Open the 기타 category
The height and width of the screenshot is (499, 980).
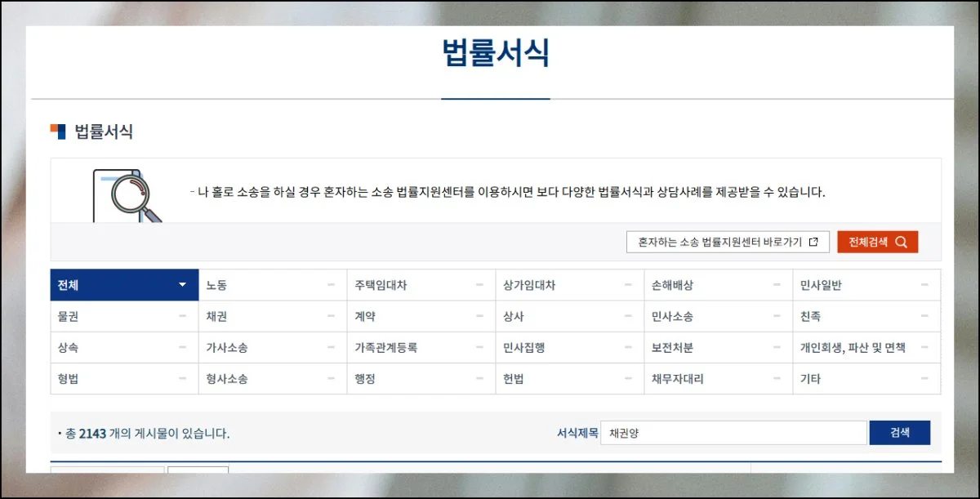pos(811,379)
